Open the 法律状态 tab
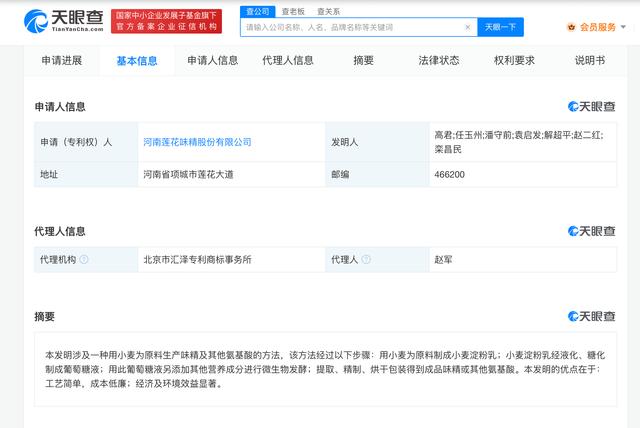The width and height of the screenshot is (640, 428). pyautogui.click(x=438, y=60)
